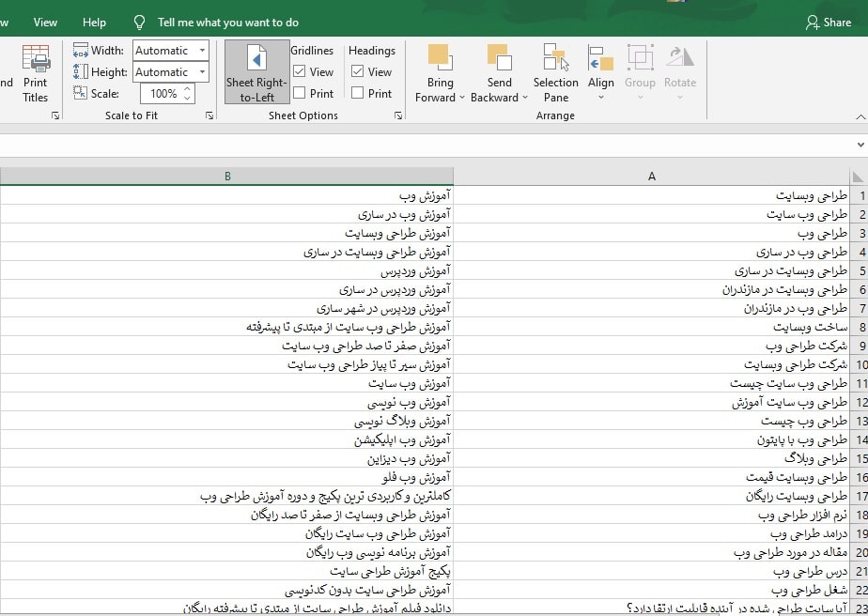868x616 pixels.
Task: Select row 22 header
Action: [x=860, y=590]
